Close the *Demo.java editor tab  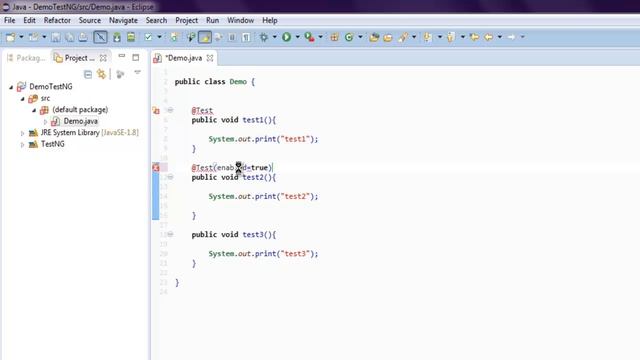point(210,58)
